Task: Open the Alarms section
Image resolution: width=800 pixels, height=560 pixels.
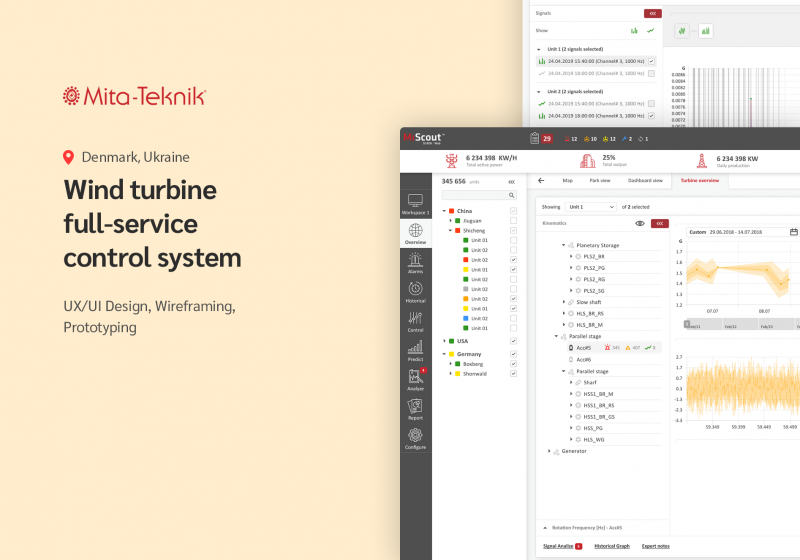Action: [415, 263]
